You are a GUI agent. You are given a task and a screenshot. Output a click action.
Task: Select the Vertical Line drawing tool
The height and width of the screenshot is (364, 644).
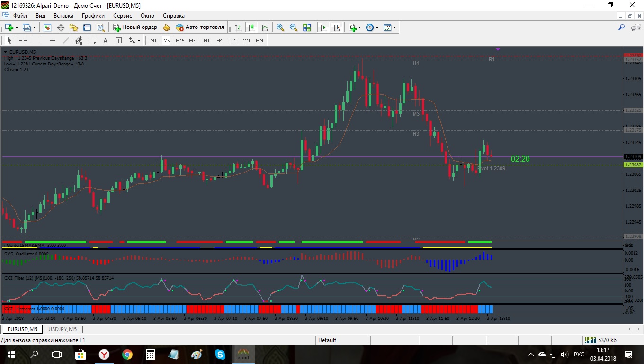click(x=39, y=40)
